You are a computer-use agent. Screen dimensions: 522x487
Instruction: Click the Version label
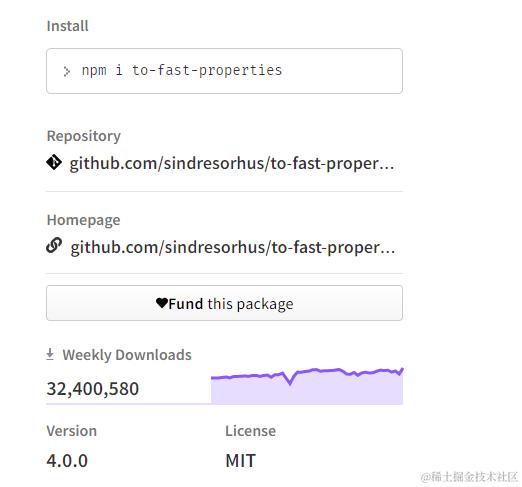tap(72, 431)
